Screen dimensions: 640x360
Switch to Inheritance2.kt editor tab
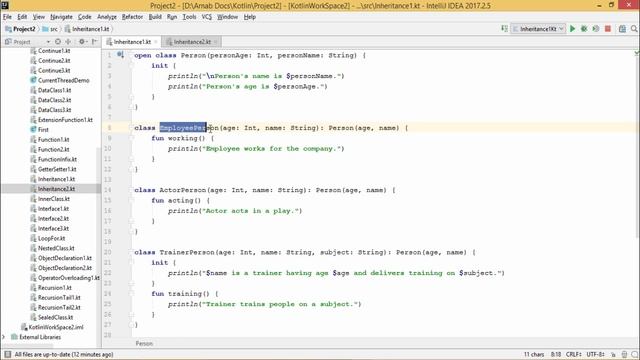click(x=191, y=42)
